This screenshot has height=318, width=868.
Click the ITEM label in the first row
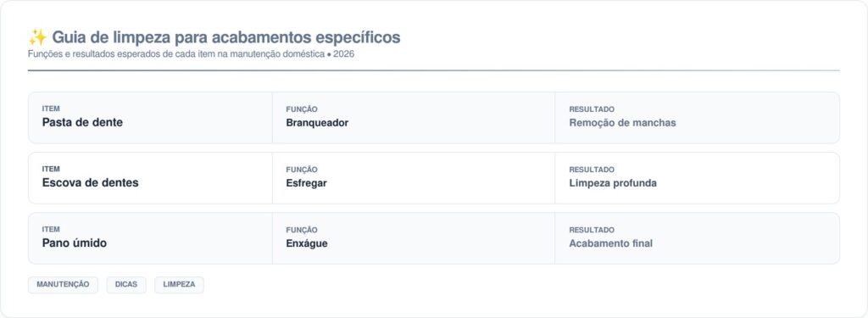[x=51, y=109]
